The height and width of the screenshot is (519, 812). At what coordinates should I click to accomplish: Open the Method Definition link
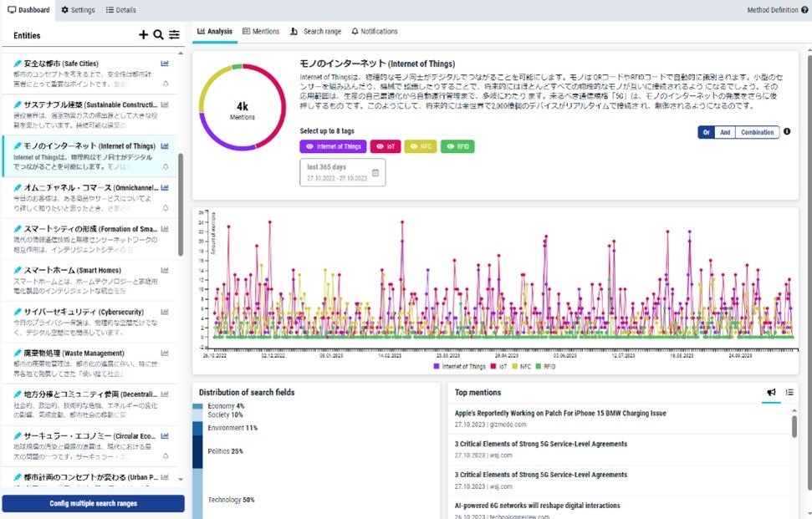tap(772, 10)
